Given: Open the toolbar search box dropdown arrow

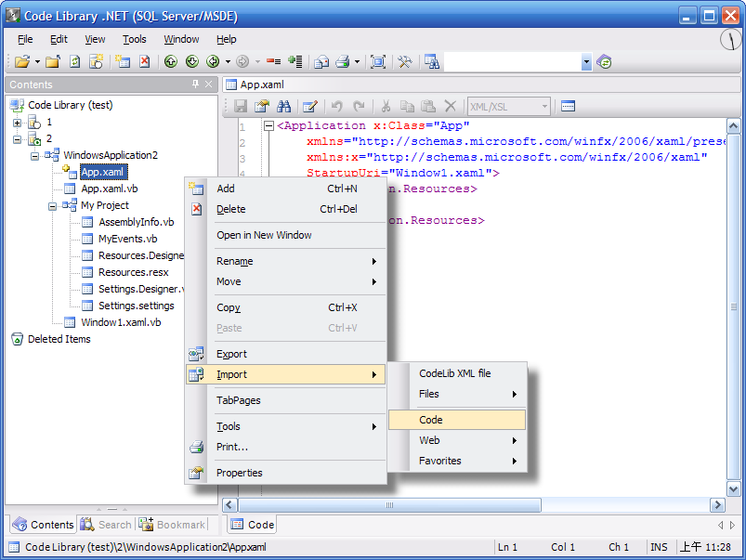Looking at the screenshot, I should pyautogui.click(x=586, y=62).
